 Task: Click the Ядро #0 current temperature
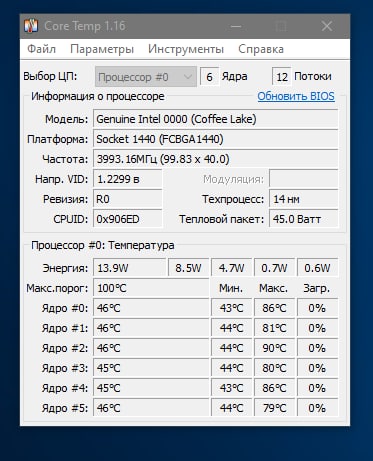click(151, 308)
